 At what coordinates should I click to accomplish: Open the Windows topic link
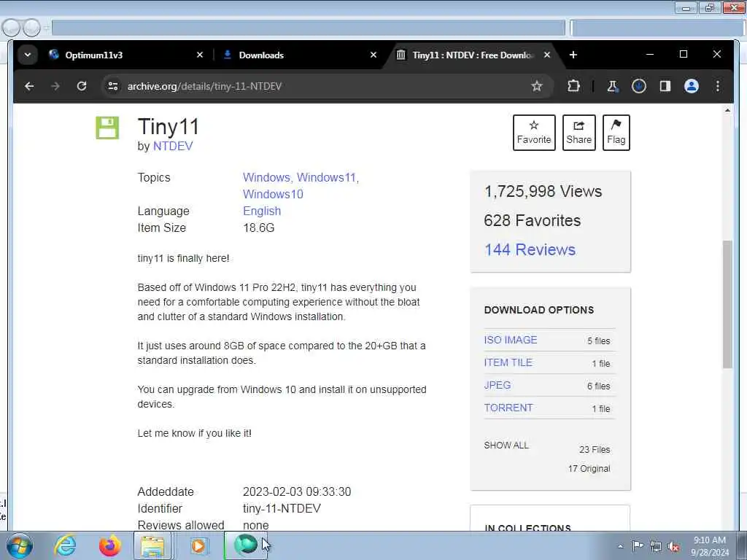(266, 178)
